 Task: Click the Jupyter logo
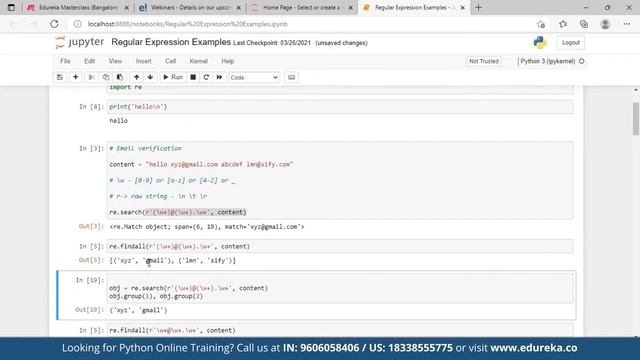coord(80,42)
